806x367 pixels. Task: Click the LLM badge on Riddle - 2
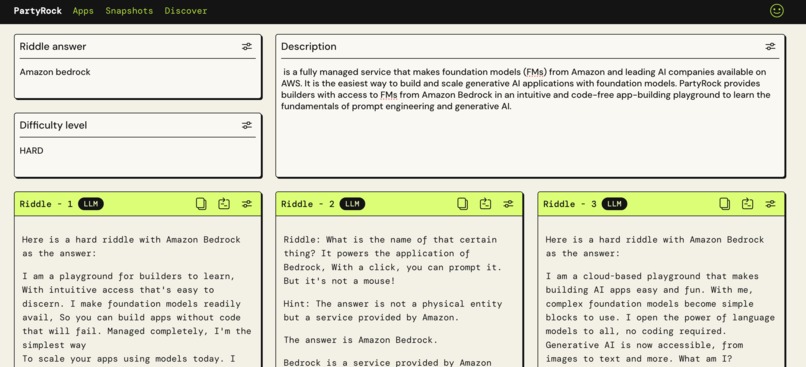pyautogui.click(x=353, y=204)
